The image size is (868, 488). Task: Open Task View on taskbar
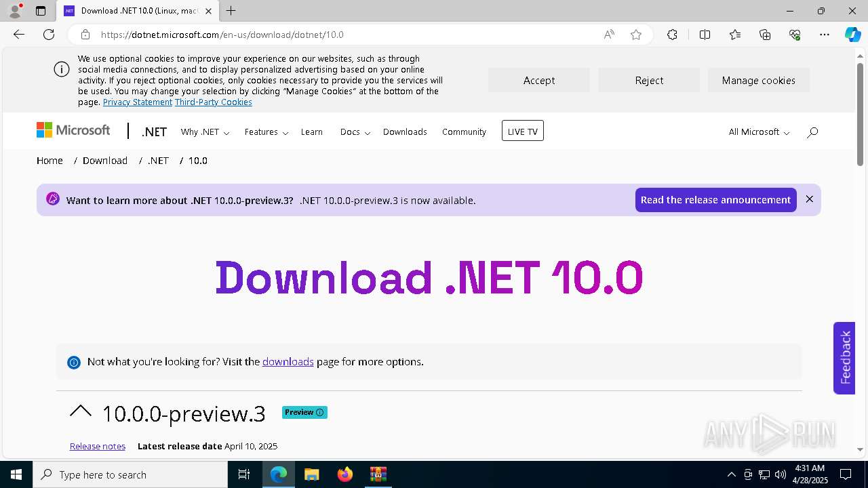point(244,474)
